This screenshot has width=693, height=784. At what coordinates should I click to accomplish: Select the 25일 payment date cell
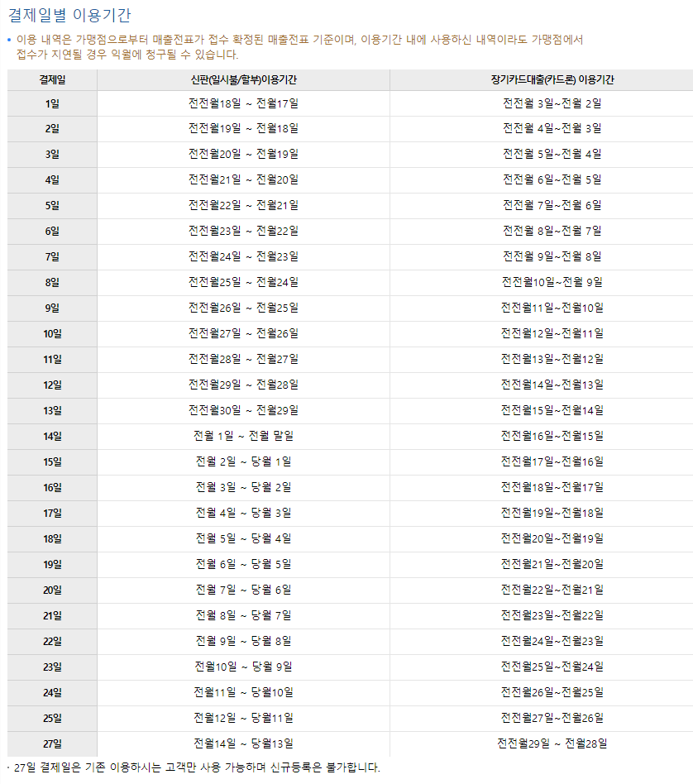(52, 719)
